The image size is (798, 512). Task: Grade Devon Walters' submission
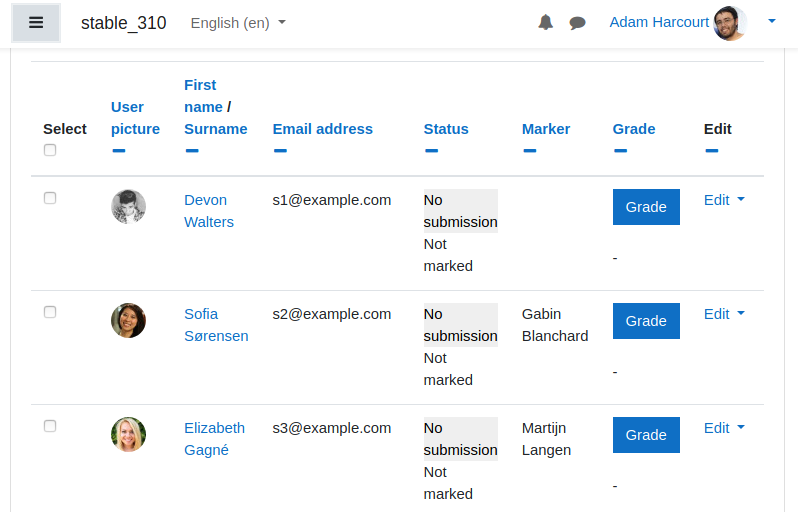click(646, 207)
